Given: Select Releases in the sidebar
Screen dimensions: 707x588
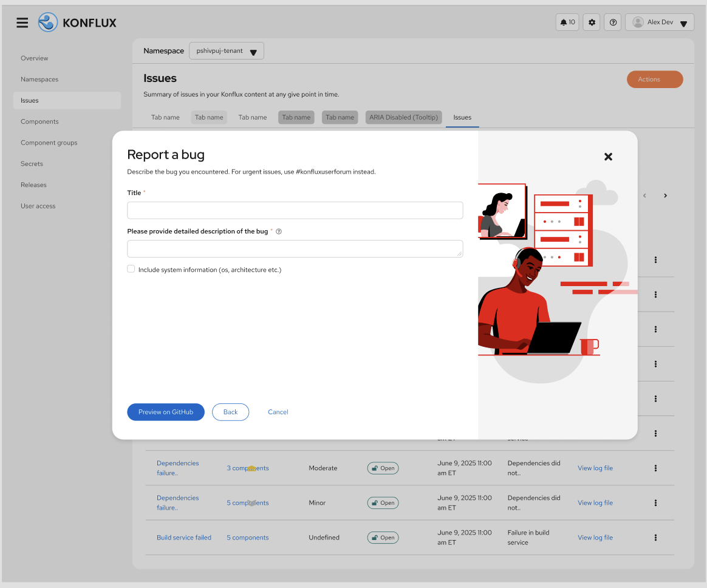Looking at the screenshot, I should (33, 185).
